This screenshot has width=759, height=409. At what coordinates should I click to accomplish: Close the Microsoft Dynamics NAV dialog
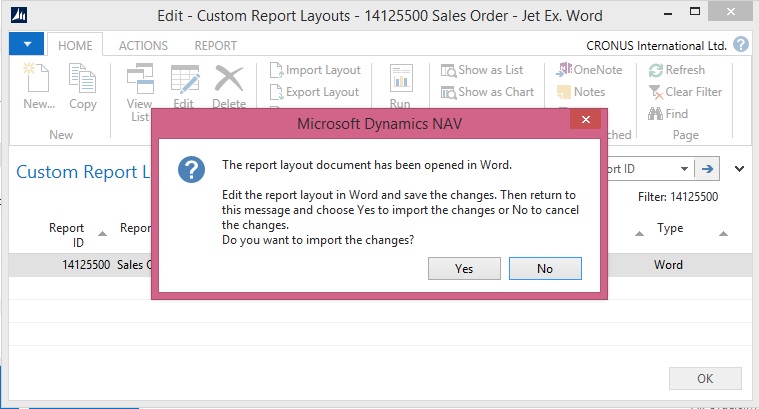point(585,120)
